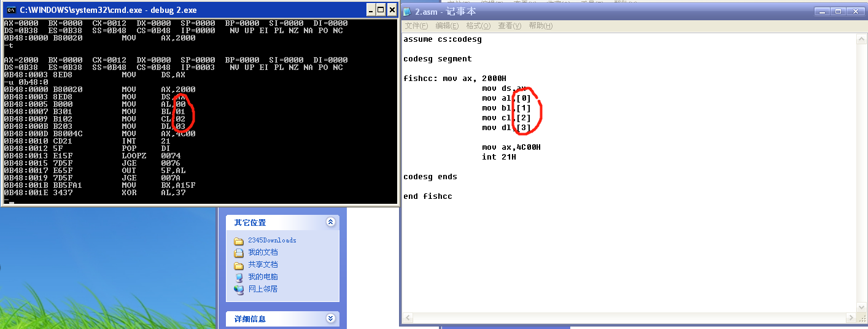
Task: Open the 帮助(H) menu in Notepad
Action: pyautogui.click(x=541, y=26)
